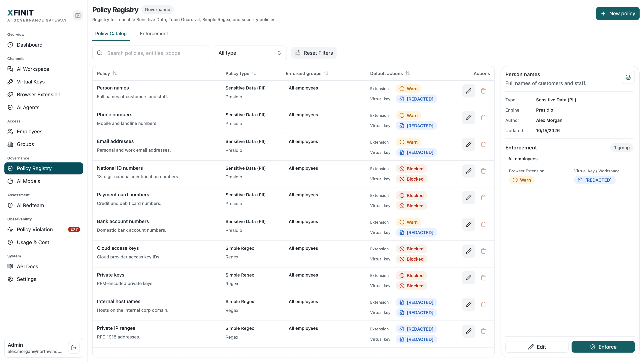Open Policy Violation page

(44, 230)
